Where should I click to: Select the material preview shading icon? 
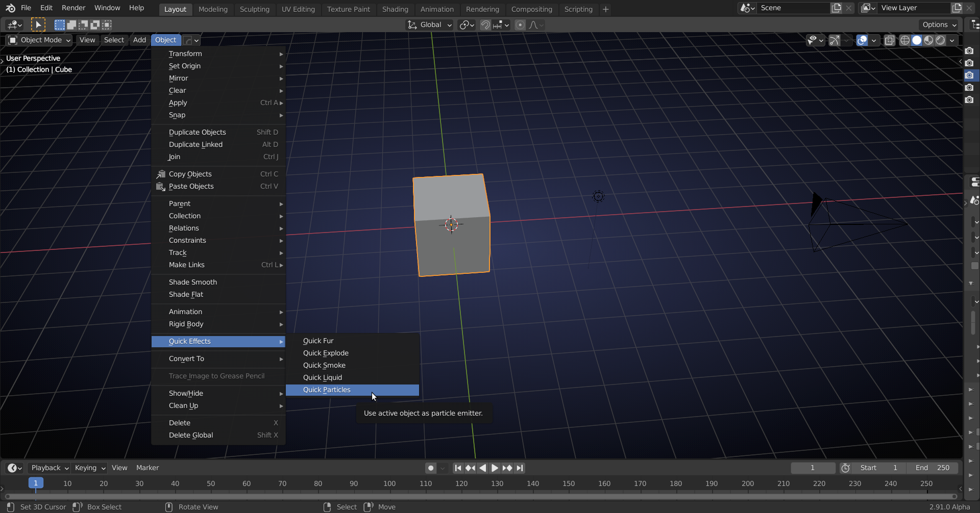pos(927,40)
